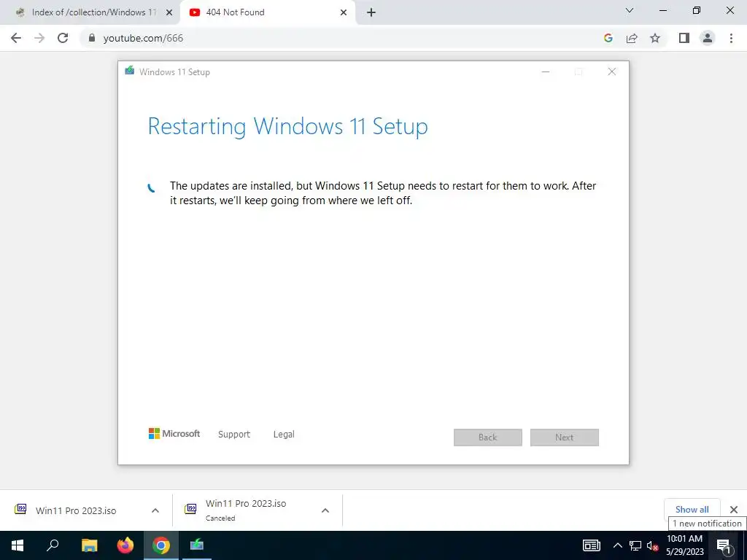Viewport: 747px width, 560px height.
Task: Bookmark this tab with the star
Action: pyautogui.click(x=655, y=38)
